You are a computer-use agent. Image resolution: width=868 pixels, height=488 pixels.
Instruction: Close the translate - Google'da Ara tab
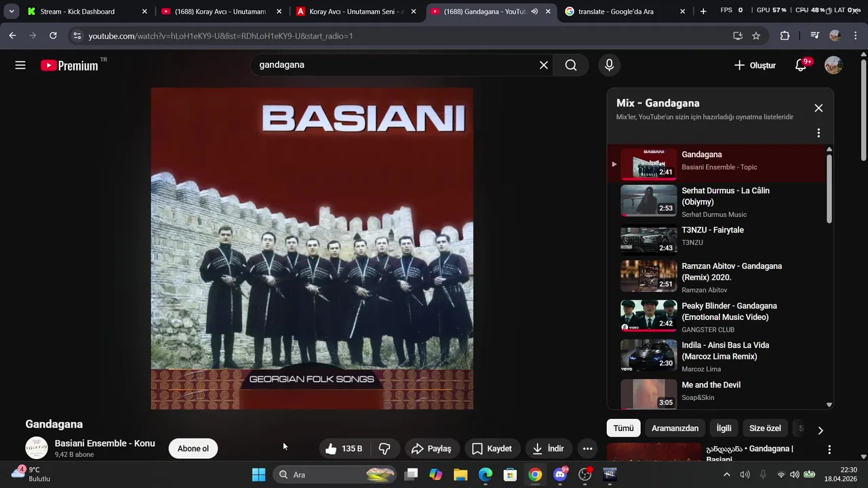pyautogui.click(x=682, y=12)
